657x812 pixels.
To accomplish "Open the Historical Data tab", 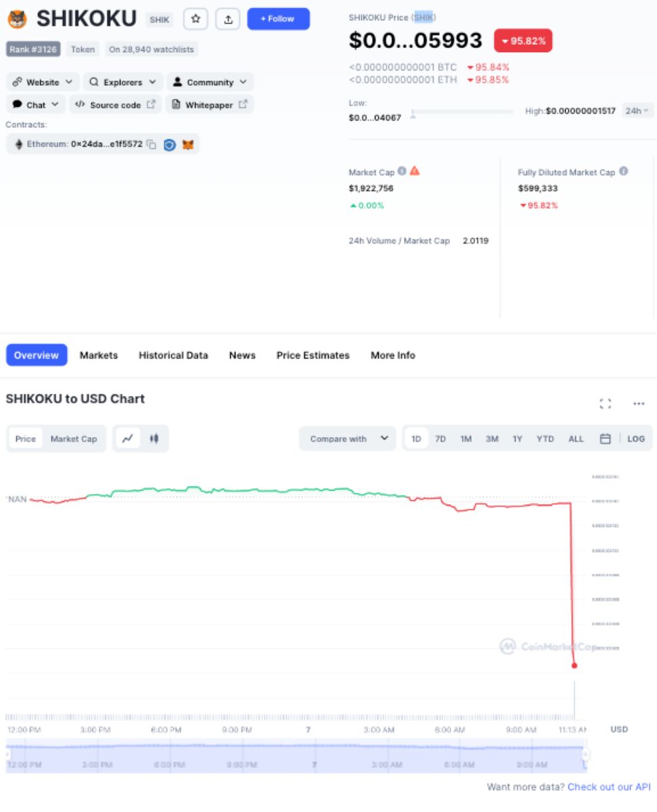I will pos(173,355).
